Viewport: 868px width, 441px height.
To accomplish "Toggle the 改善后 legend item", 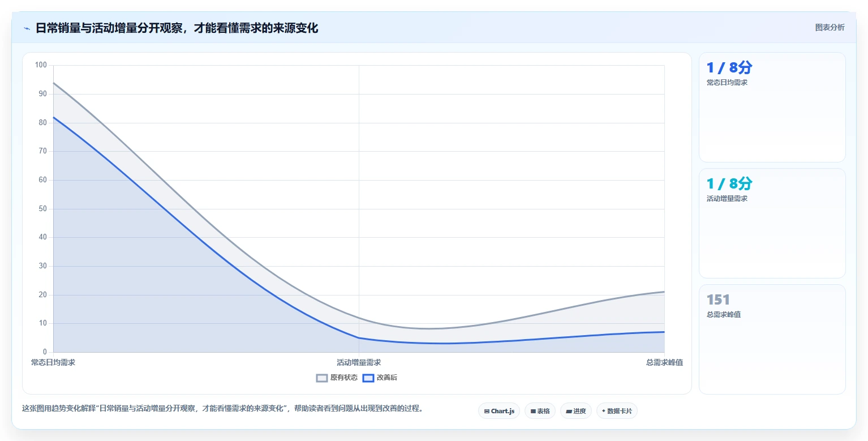I will click(x=380, y=378).
